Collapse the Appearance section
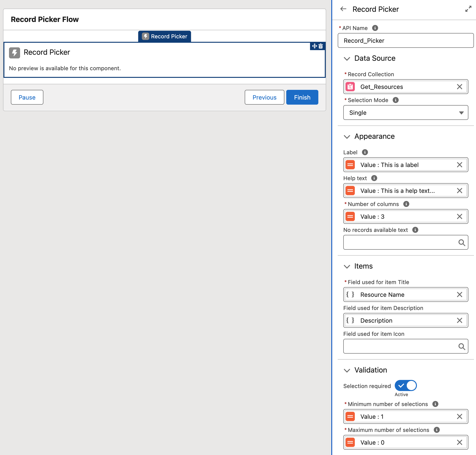The image size is (476, 455). pyautogui.click(x=347, y=137)
